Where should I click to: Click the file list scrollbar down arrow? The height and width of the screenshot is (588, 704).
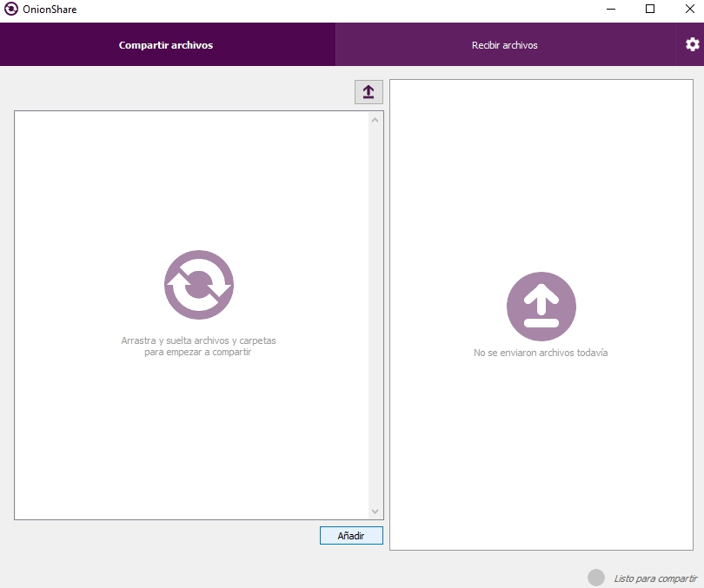click(x=375, y=512)
